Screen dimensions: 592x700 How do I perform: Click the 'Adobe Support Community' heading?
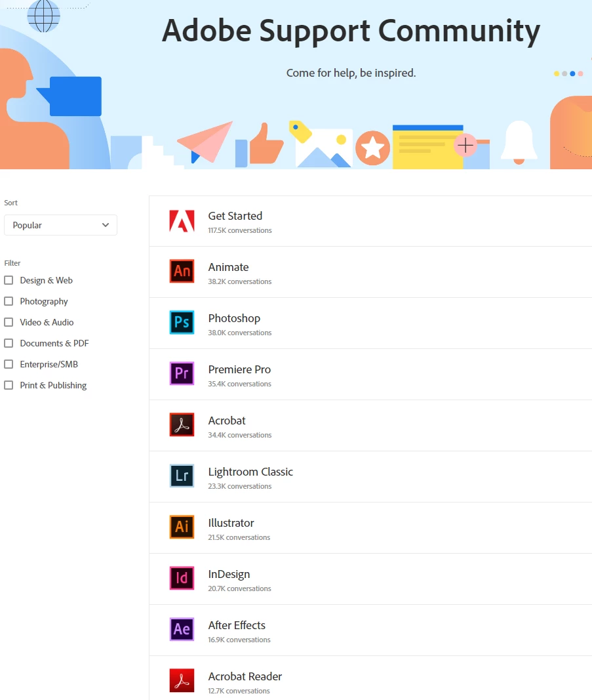tap(351, 31)
